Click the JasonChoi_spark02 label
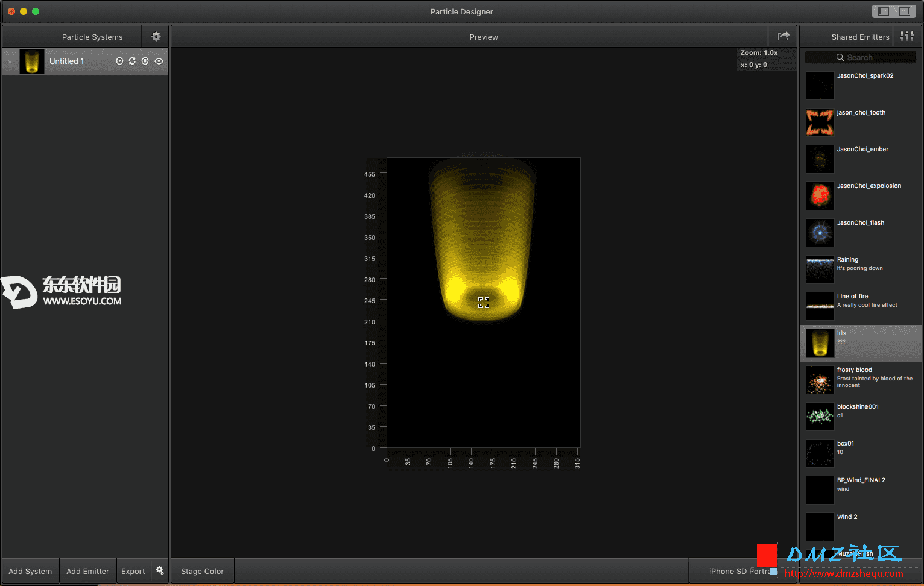Image resolution: width=924 pixels, height=586 pixels. click(x=865, y=76)
